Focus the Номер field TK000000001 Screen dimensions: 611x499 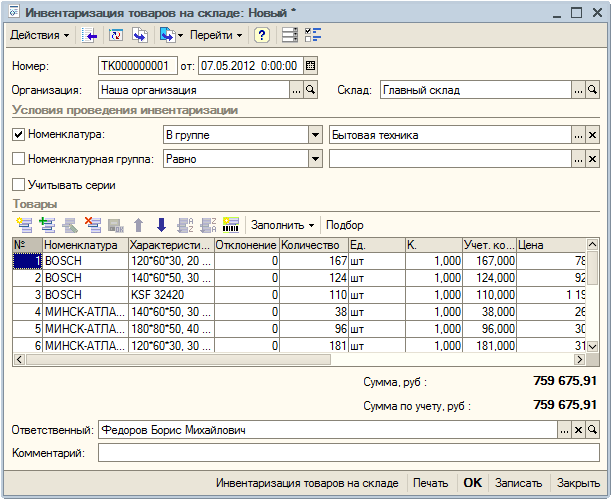tap(138, 66)
